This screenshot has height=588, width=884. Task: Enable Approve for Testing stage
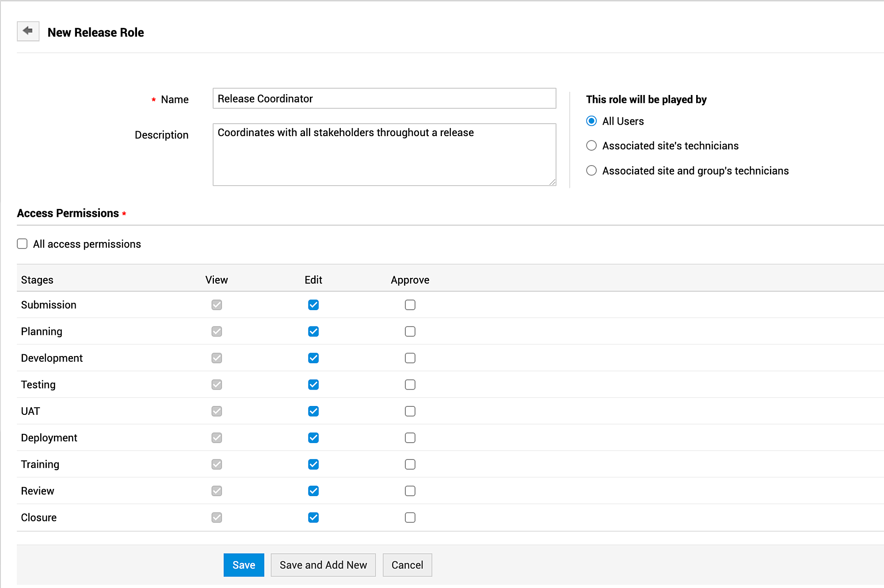pos(410,385)
